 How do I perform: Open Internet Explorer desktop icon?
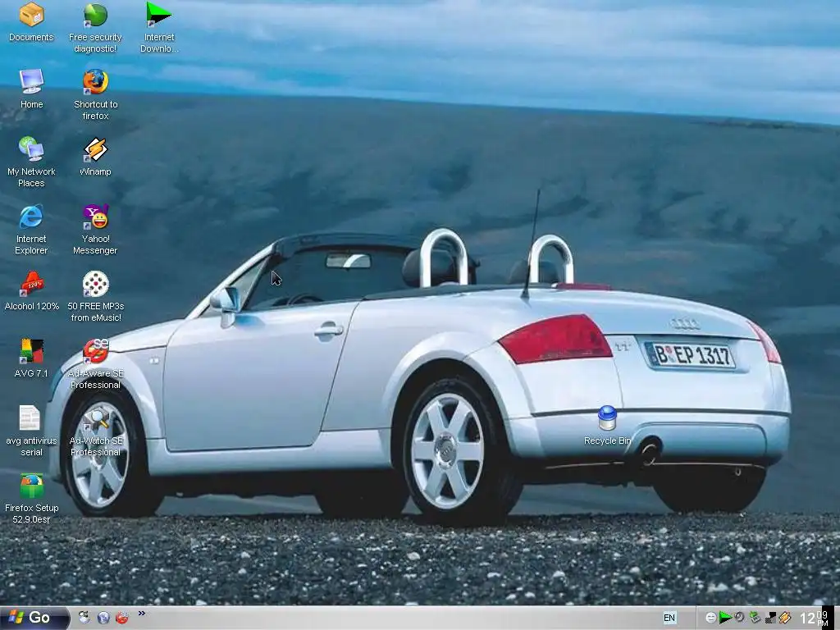(32, 230)
